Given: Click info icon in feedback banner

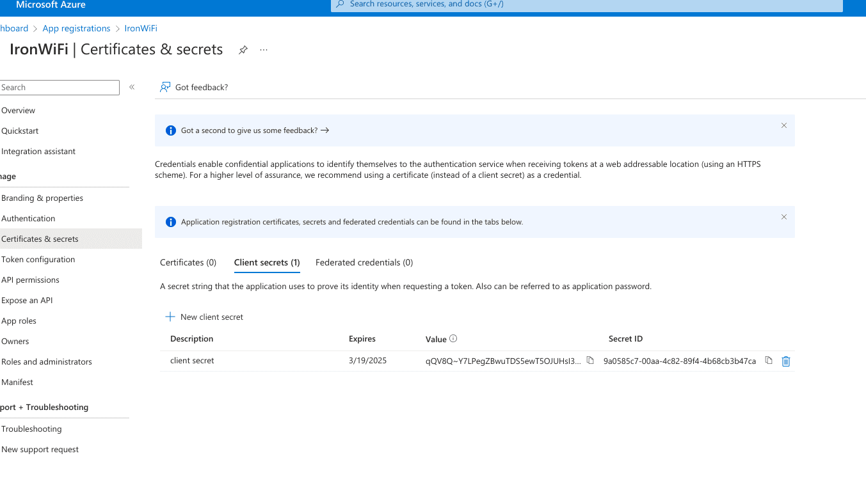Looking at the screenshot, I should pyautogui.click(x=171, y=130).
